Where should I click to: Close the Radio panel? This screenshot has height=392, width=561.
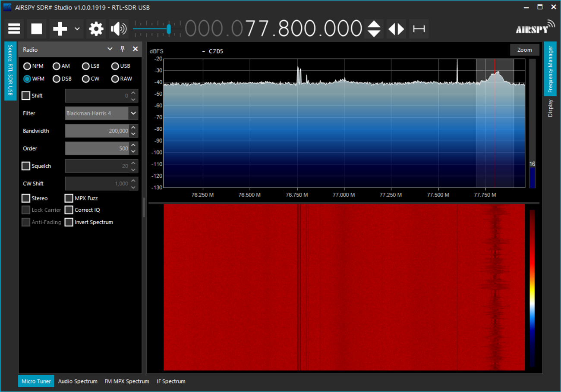(135, 49)
